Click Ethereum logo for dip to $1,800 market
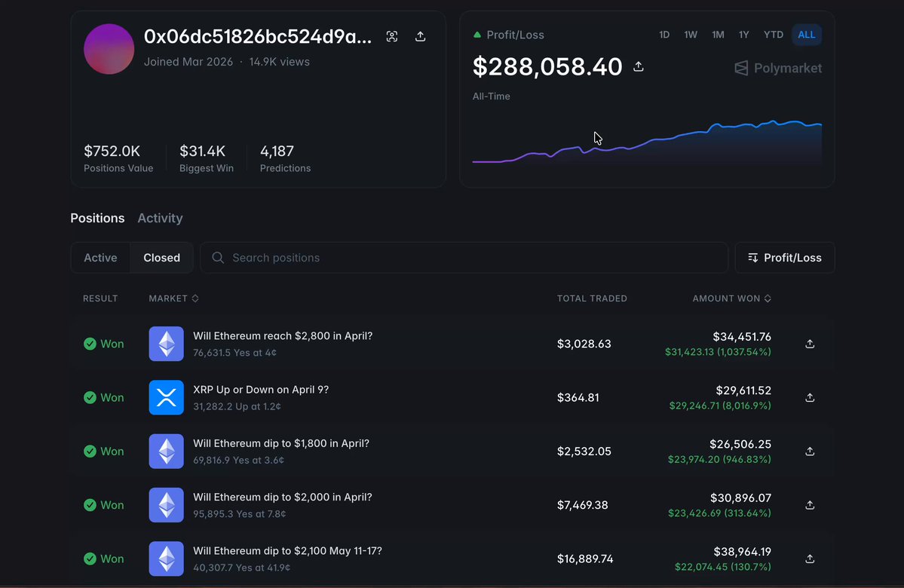This screenshot has width=904, height=588. [x=166, y=451]
